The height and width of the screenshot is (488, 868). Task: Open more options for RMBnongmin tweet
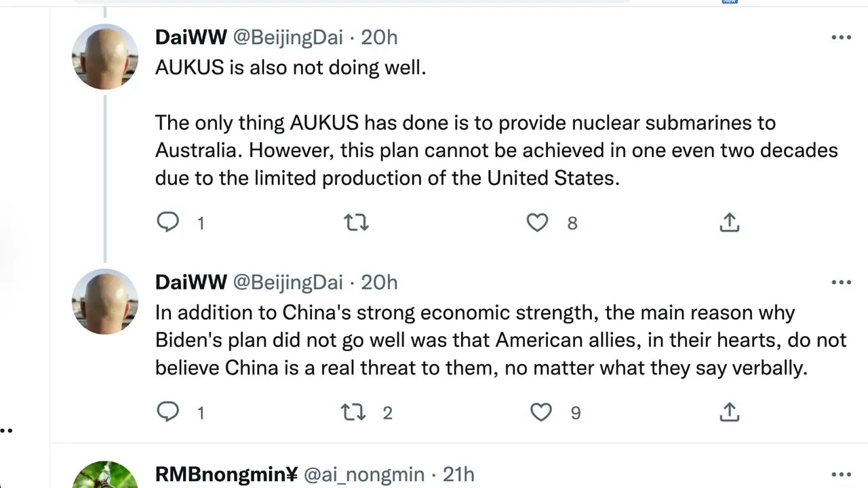pyautogui.click(x=841, y=475)
